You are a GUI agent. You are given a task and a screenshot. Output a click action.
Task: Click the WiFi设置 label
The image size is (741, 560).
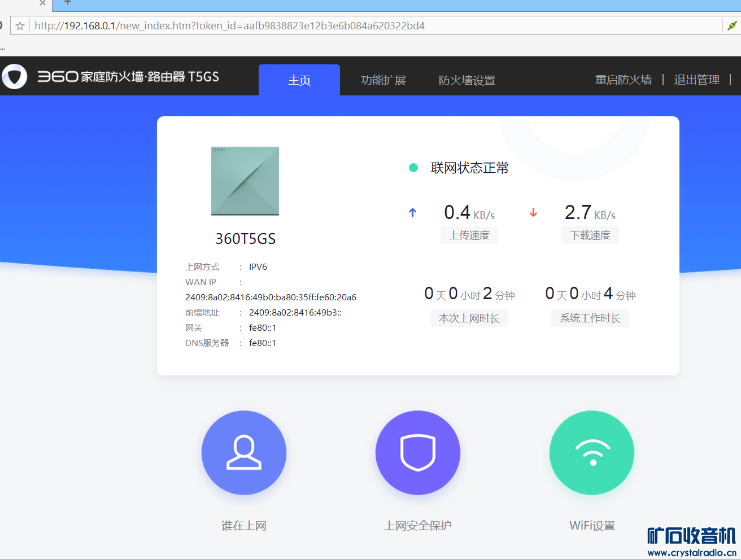[x=592, y=526]
